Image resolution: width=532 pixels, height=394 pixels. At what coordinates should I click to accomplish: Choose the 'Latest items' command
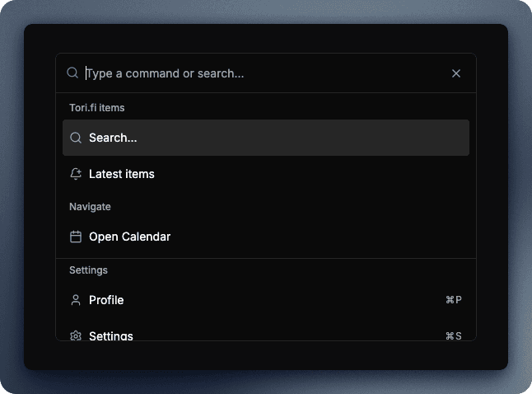click(122, 174)
